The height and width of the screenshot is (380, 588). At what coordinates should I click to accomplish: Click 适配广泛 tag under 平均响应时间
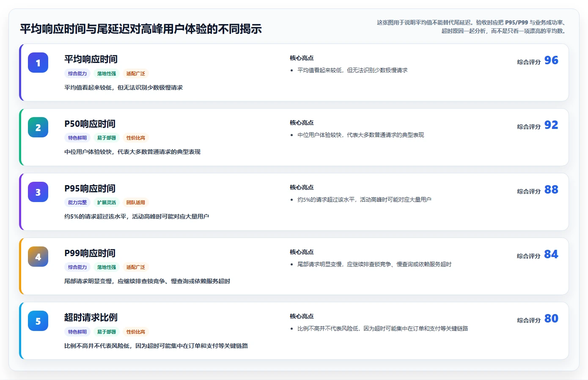point(136,74)
